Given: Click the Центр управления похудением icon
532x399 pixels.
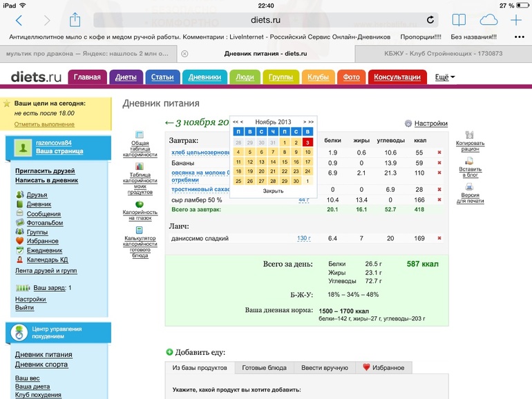Looking at the screenshot, I should [x=19, y=333].
